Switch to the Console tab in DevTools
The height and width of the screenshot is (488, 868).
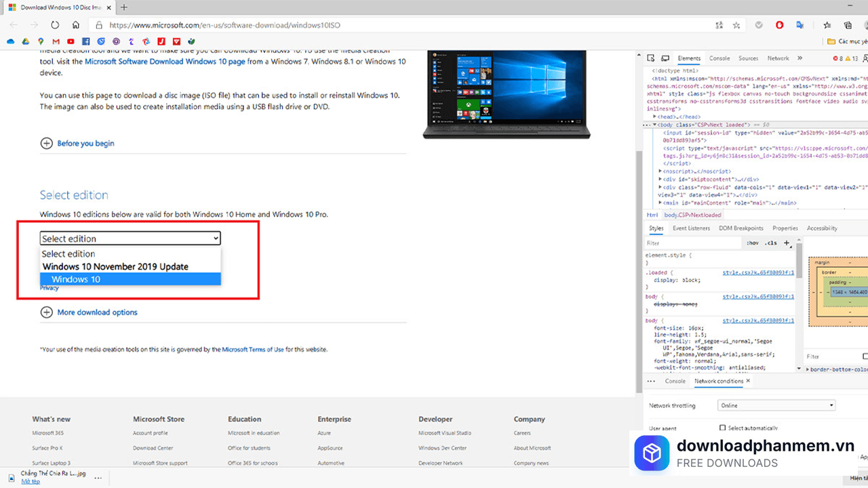(x=719, y=58)
